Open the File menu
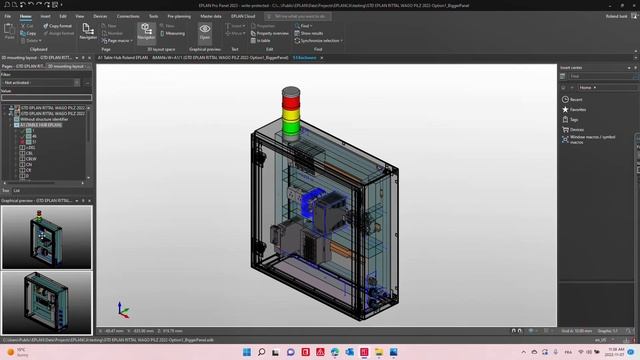 8,16
